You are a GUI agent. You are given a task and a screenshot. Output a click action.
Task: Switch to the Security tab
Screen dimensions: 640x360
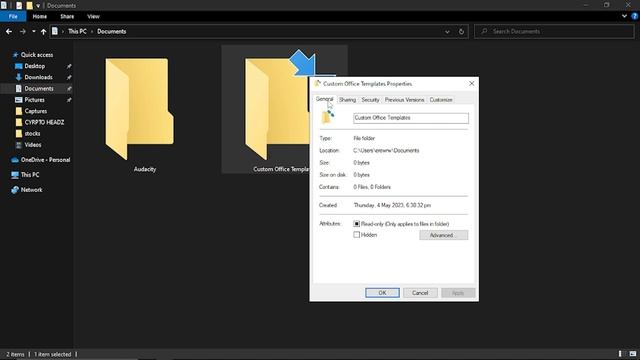click(370, 100)
